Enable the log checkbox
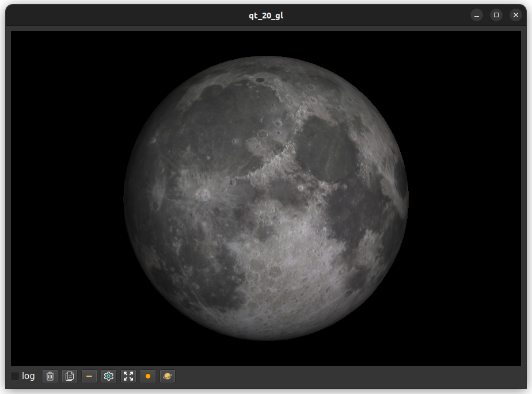This screenshot has height=394, width=532. pyautogui.click(x=15, y=376)
